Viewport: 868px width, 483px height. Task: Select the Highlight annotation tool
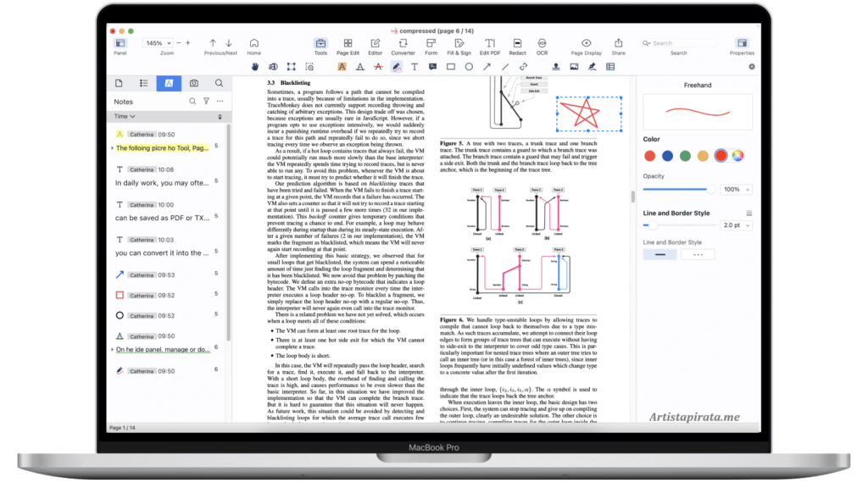click(342, 66)
